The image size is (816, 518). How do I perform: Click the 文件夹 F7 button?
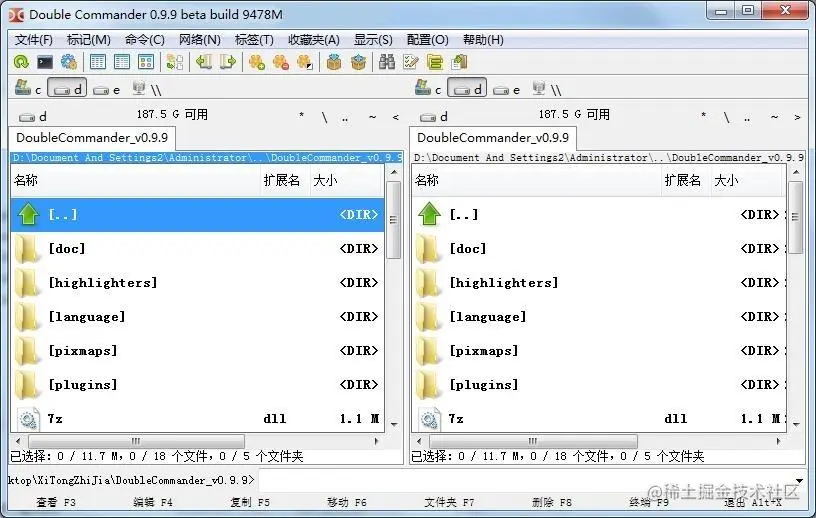tap(449, 502)
